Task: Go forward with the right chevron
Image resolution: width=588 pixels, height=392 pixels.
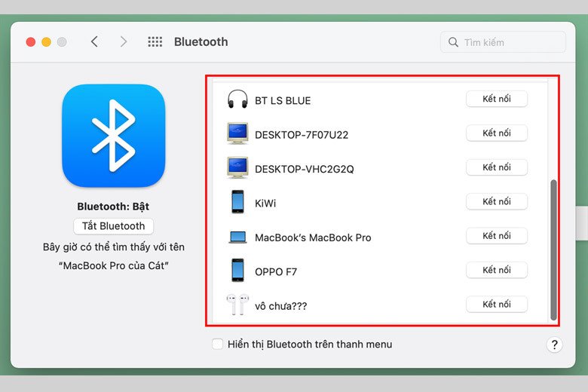Action: [124, 41]
